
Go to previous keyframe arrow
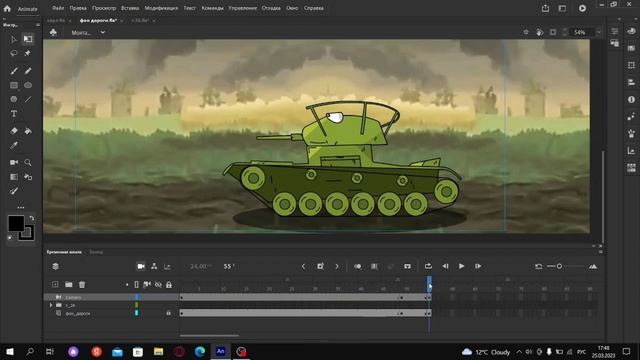click(303, 266)
